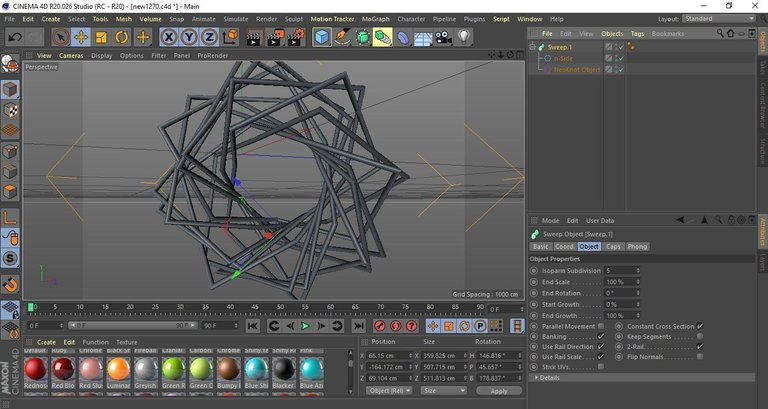Switch to Texture mode checker icon
Image resolution: width=768 pixels, height=409 pixels.
click(x=10, y=110)
